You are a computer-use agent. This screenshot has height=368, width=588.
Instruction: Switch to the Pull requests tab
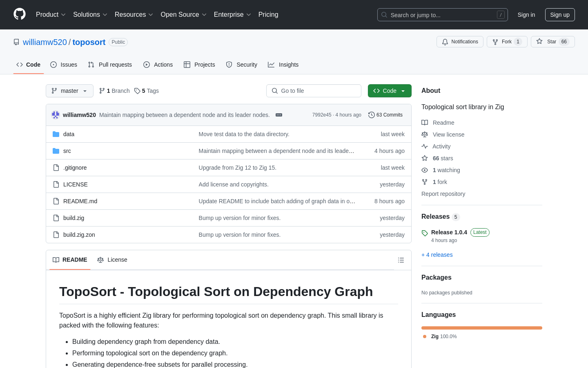pos(110,65)
